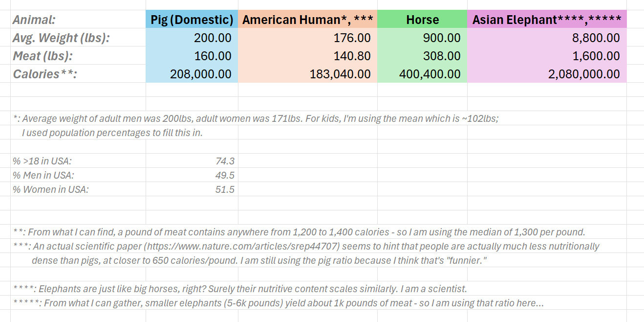Select the pig weight cell 200.00
The height and width of the screenshot is (322, 644).
click(x=192, y=38)
